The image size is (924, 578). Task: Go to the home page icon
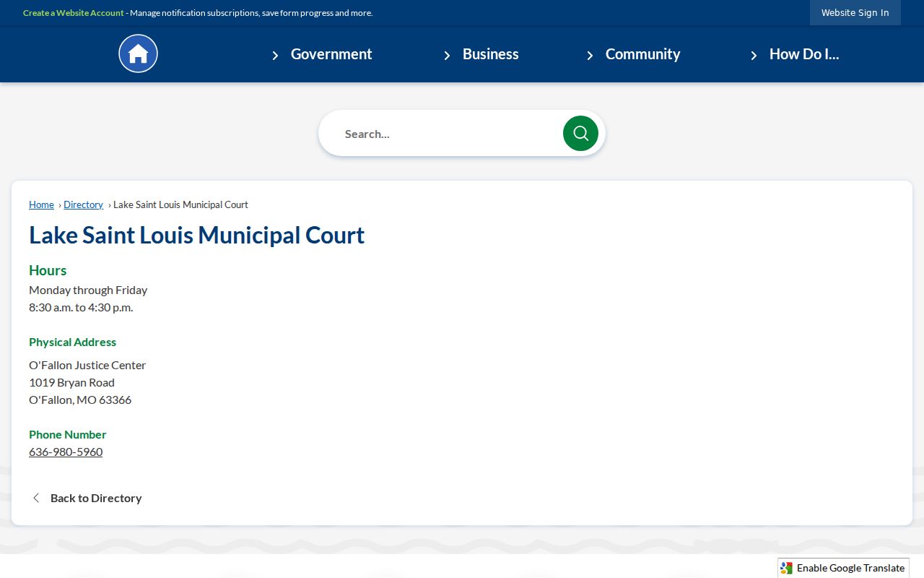coord(138,53)
